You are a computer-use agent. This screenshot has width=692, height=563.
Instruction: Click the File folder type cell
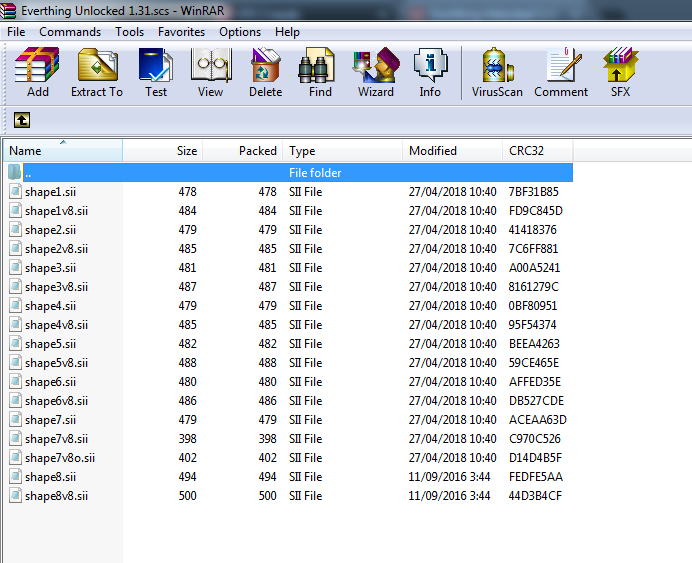coord(315,173)
